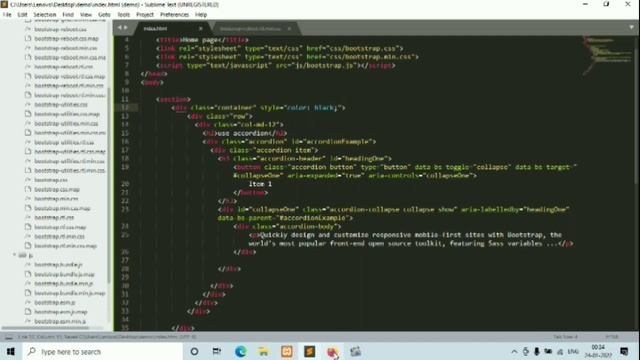Open bootstrap.esm.js in sidebar
The height and width of the screenshot is (360, 640).
tap(55, 303)
